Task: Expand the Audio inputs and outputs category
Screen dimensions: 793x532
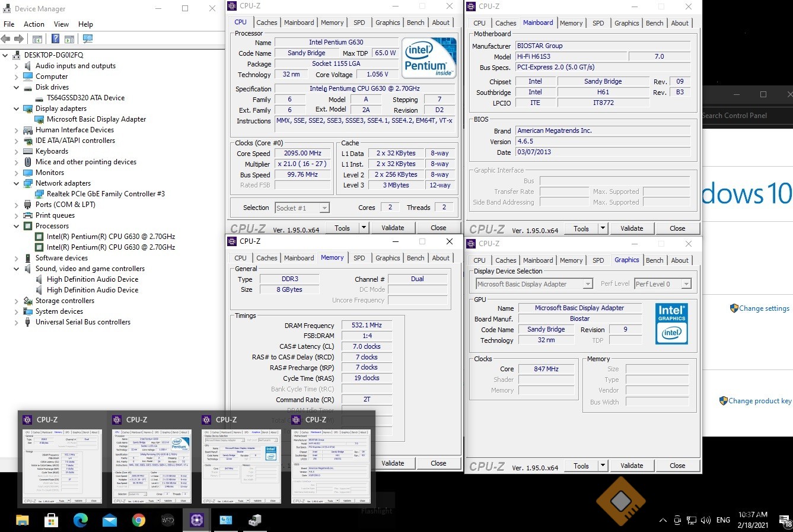Action: click(x=17, y=66)
